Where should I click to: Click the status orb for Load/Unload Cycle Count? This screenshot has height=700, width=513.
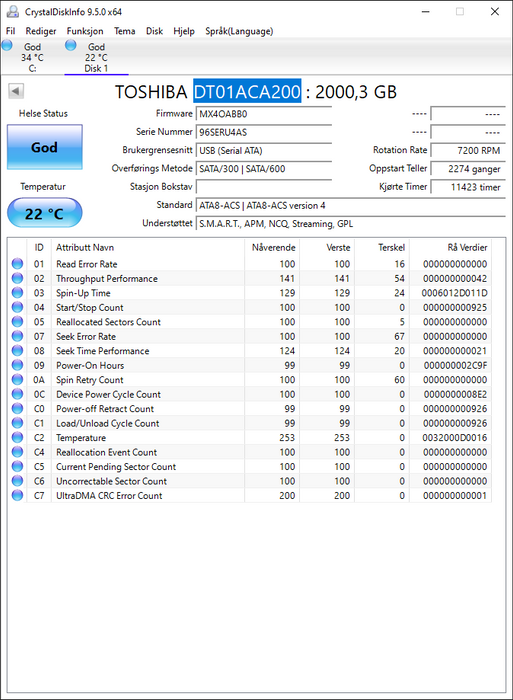click(17, 423)
